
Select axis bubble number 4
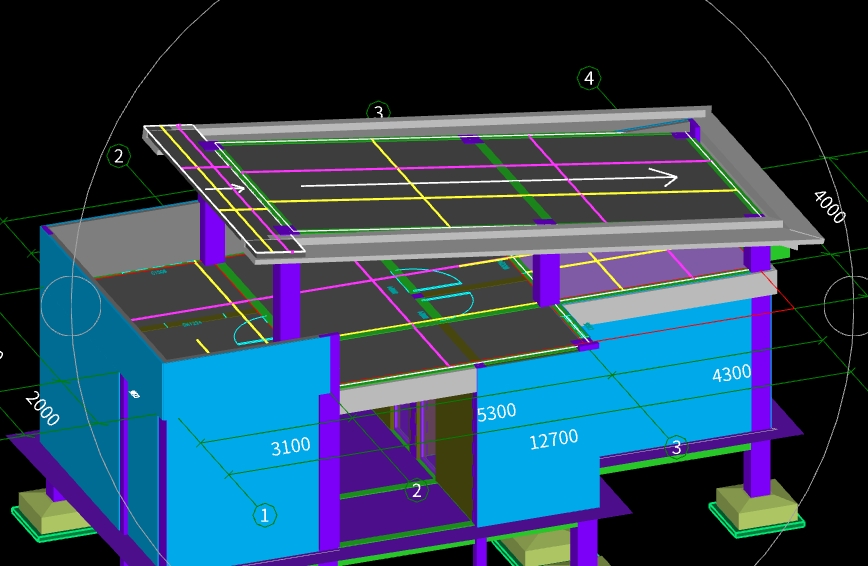(589, 78)
